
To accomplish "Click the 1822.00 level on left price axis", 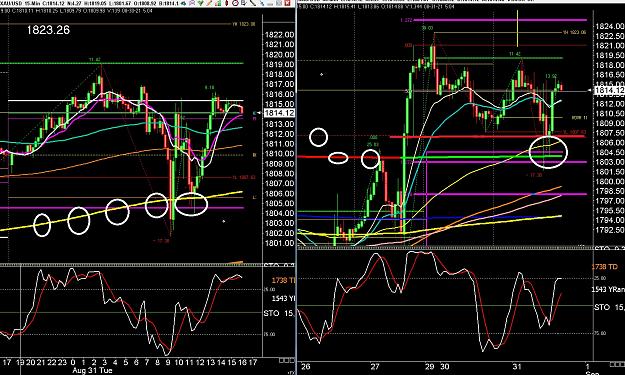I will [x=279, y=35].
